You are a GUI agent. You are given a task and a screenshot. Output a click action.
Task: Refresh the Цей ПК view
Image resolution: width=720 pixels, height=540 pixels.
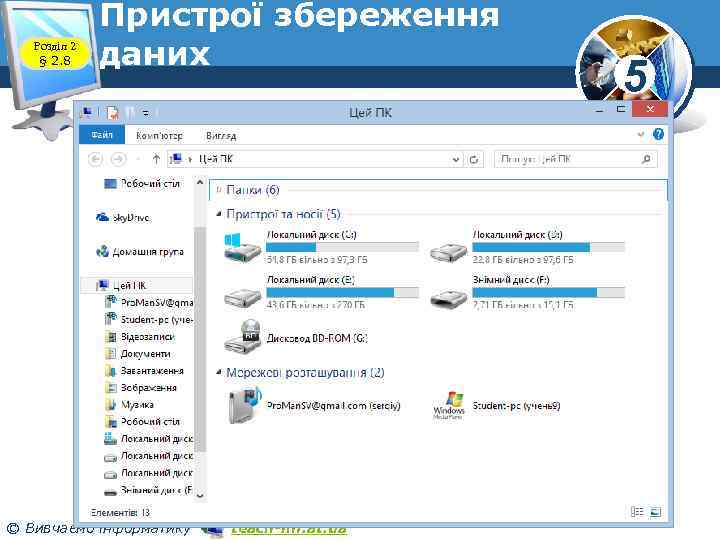pos(474,160)
